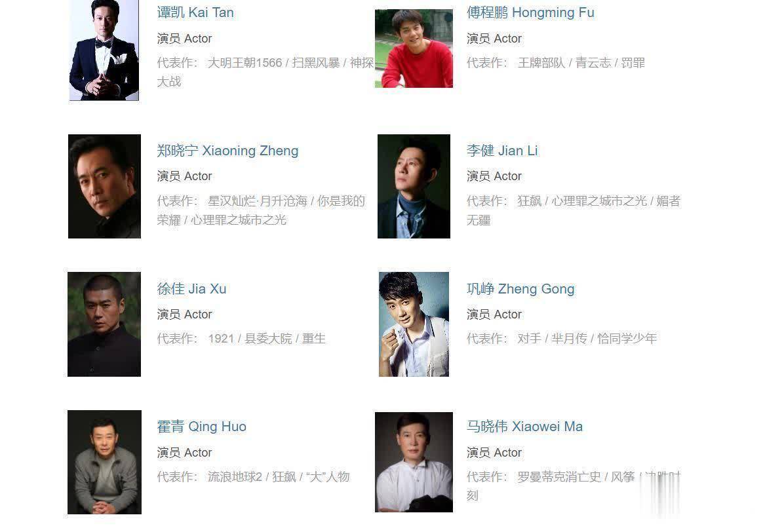
Task: Click the 李健 Jian Li name link
Action: [x=502, y=150]
